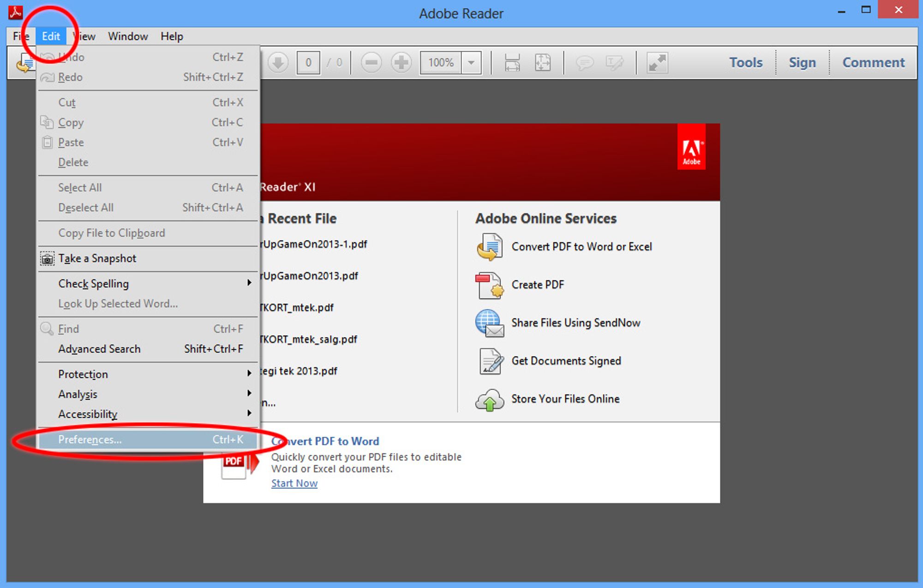Image resolution: width=923 pixels, height=588 pixels.
Task: Click the Edit menu in menu bar
Action: (x=51, y=36)
